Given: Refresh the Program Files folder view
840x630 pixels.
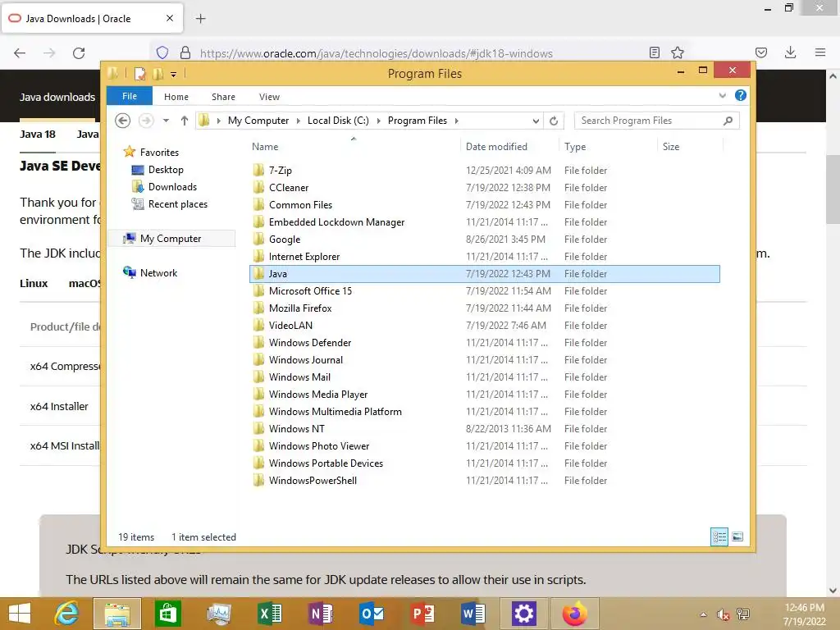Looking at the screenshot, I should 554,121.
